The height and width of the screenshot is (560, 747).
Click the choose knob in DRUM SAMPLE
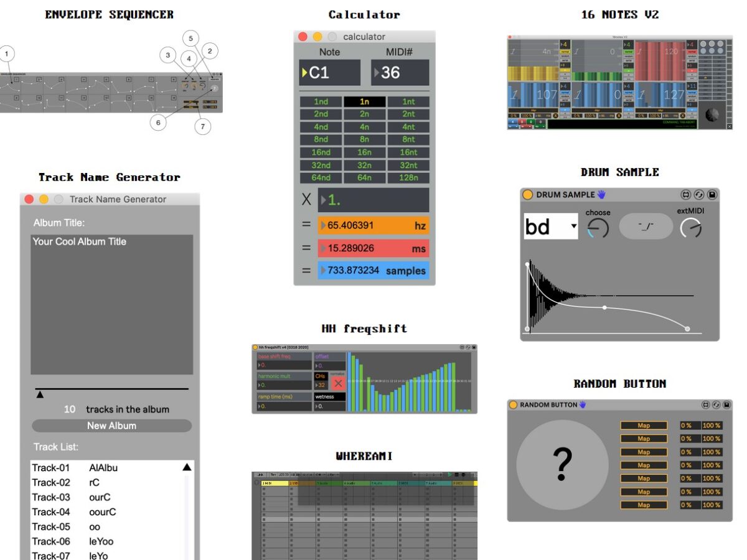598,228
